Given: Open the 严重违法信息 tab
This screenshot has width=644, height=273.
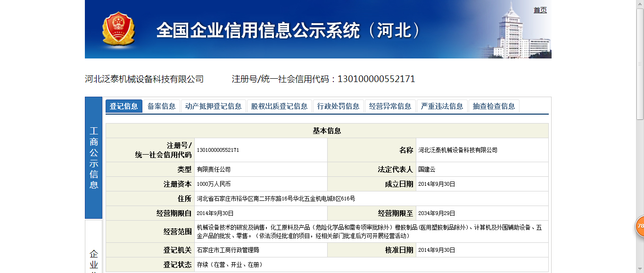Looking at the screenshot, I should click(441, 106).
